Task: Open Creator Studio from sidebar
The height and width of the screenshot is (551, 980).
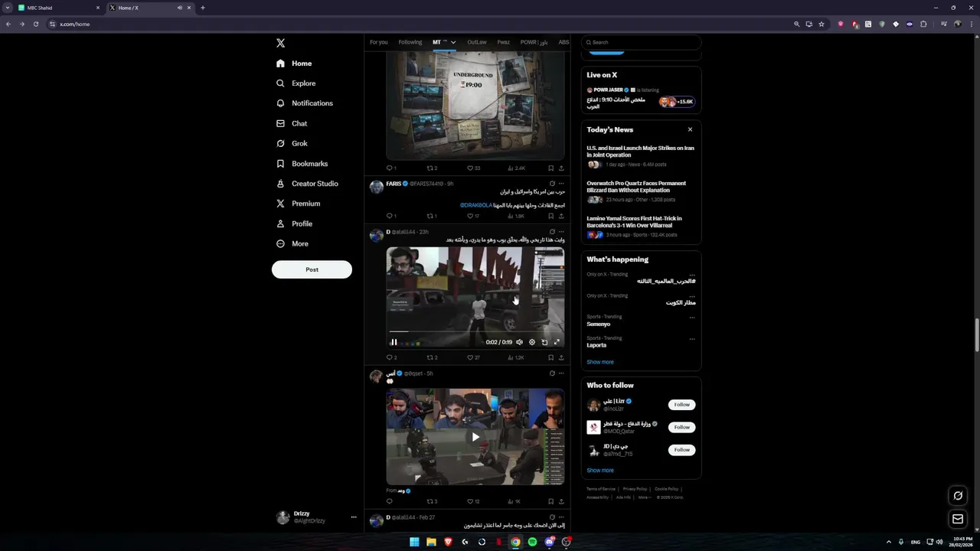Action: (x=307, y=184)
